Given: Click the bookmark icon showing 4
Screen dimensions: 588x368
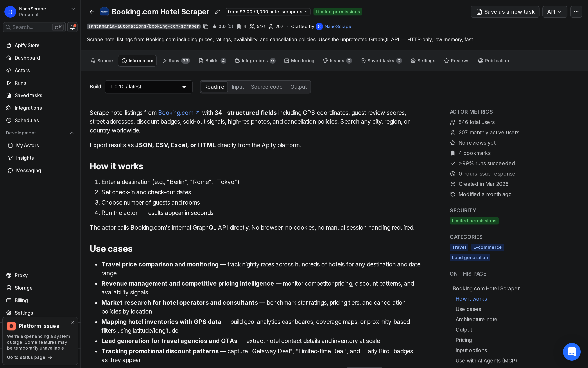Looking at the screenshot, I should click(239, 26).
